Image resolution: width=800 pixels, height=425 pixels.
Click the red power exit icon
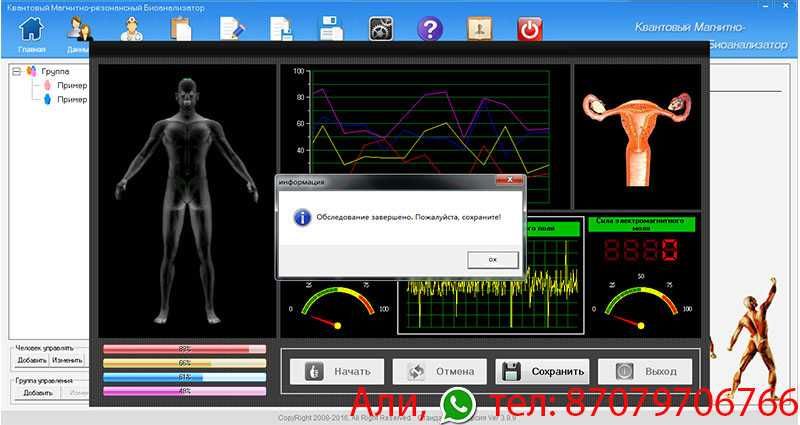coord(530,29)
